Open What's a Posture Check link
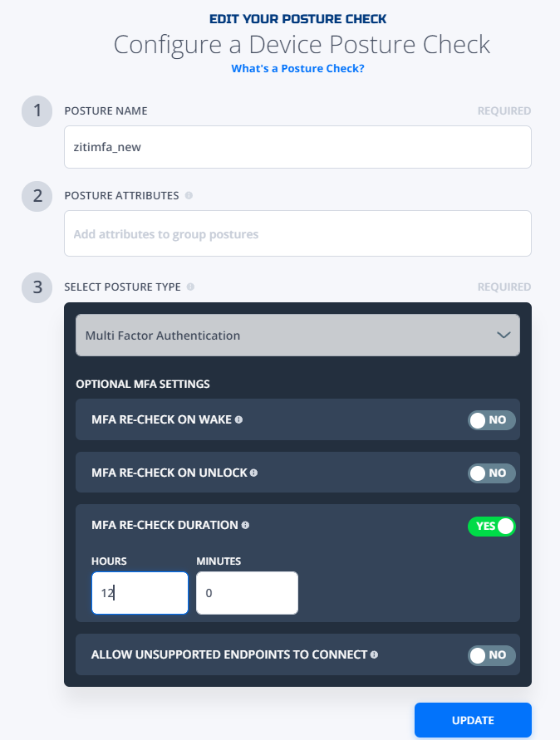The image size is (560, 740). (x=297, y=68)
